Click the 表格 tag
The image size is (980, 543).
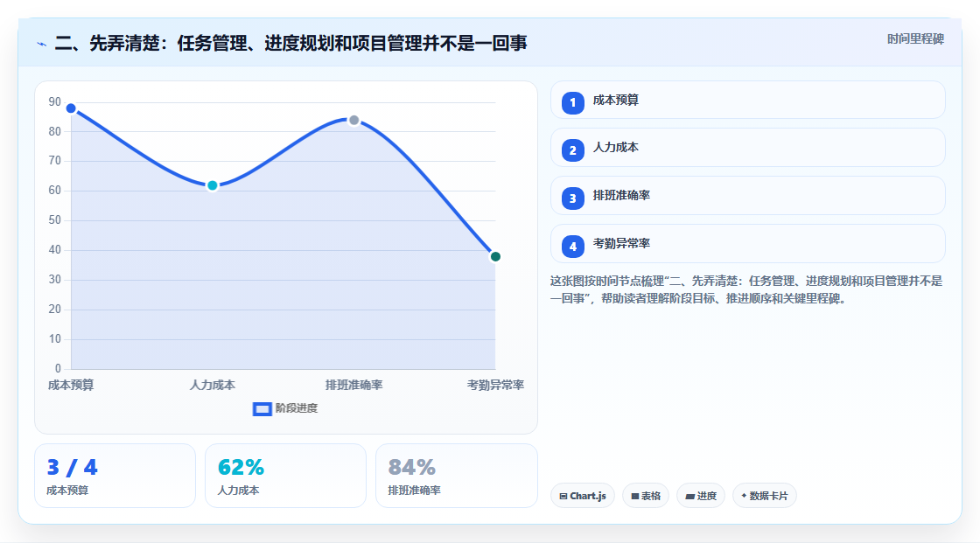(x=646, y=496)
